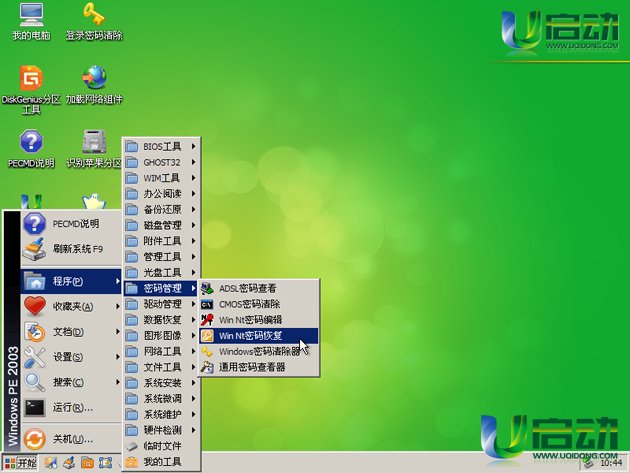Expand the WIM工具 folder entry
The height and width of the screenshot is (473, 630).
tap(161, 178)
